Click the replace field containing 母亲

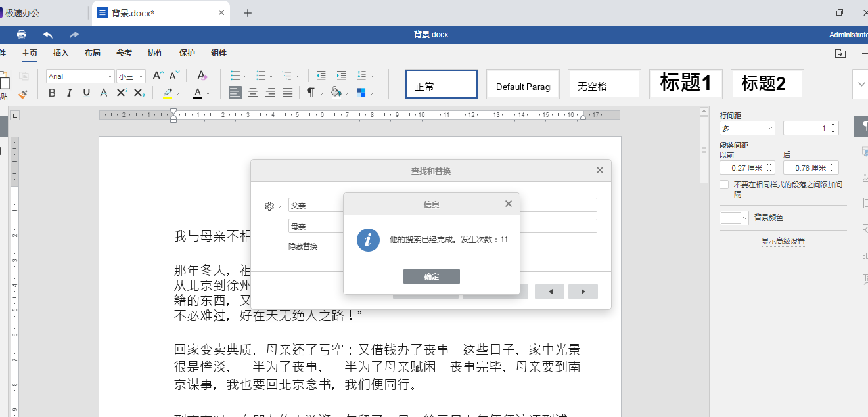(443, 226)
